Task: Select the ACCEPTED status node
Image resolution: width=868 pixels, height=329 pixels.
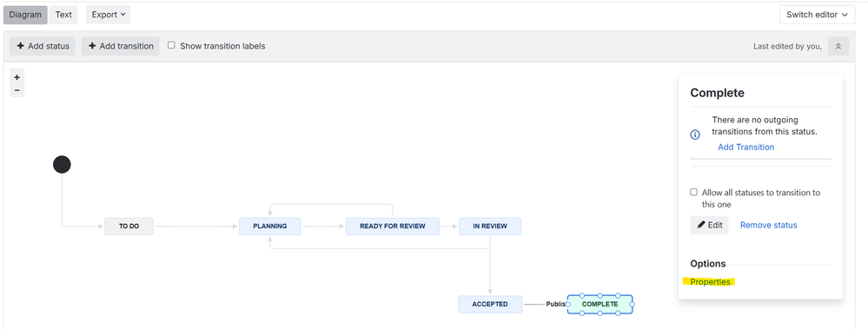Action: point(490,304)
